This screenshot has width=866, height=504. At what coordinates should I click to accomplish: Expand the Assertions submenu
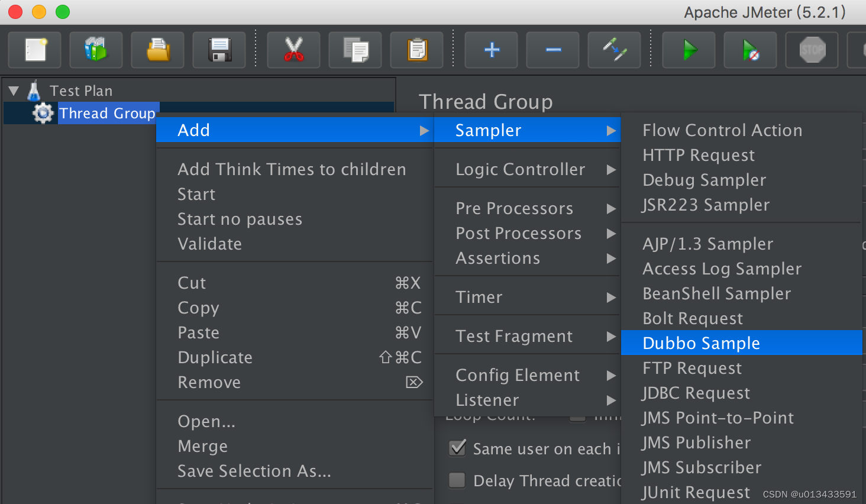pyautogui.click(x=527, y=258)
